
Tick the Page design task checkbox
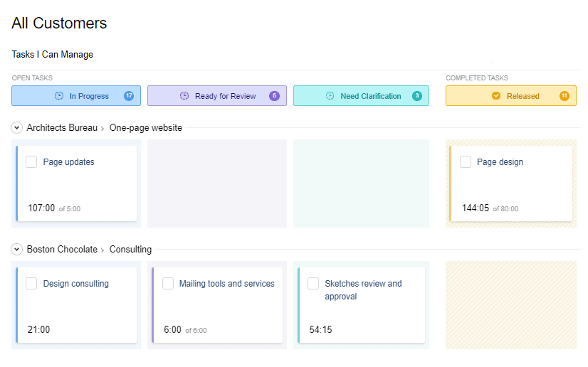pos(466,162)
